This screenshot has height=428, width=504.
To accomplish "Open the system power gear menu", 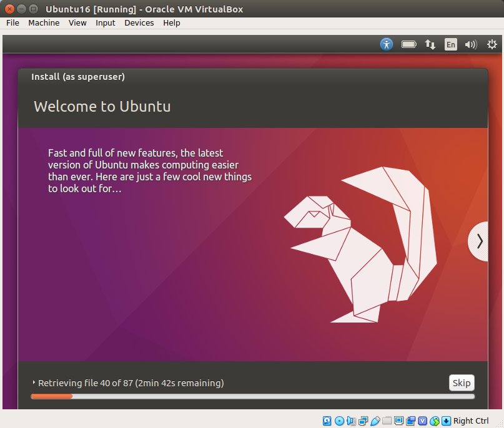I will [x=492, y=44].
